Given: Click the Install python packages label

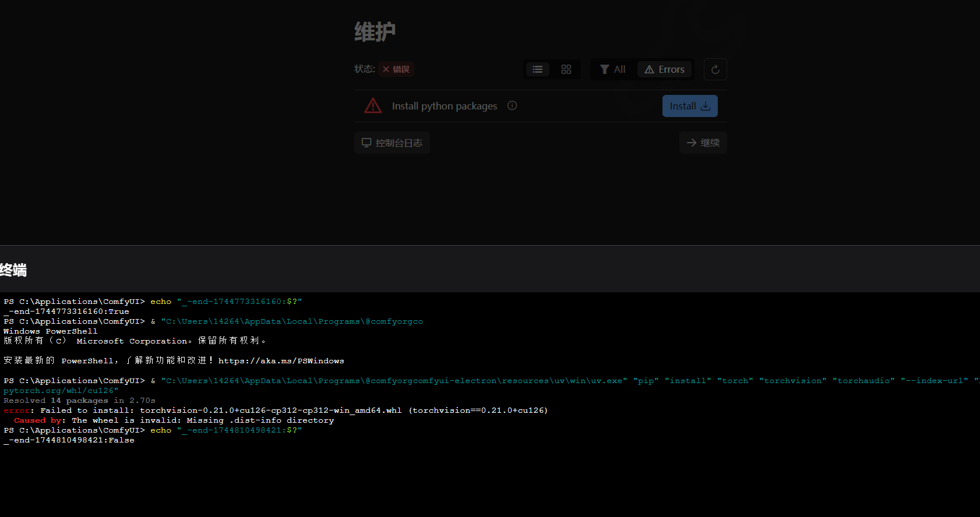Looking at the screenshot, I should 445,106.
